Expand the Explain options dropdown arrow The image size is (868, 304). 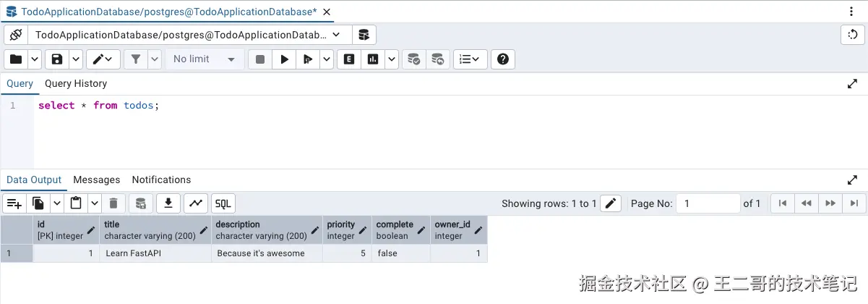click(x=392, y=59)
